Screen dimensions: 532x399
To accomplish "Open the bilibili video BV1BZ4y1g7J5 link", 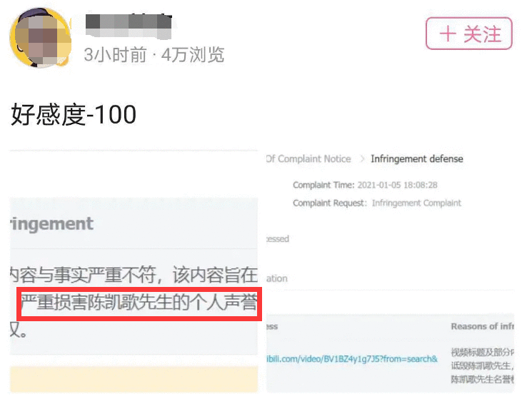I will (352, 358).
